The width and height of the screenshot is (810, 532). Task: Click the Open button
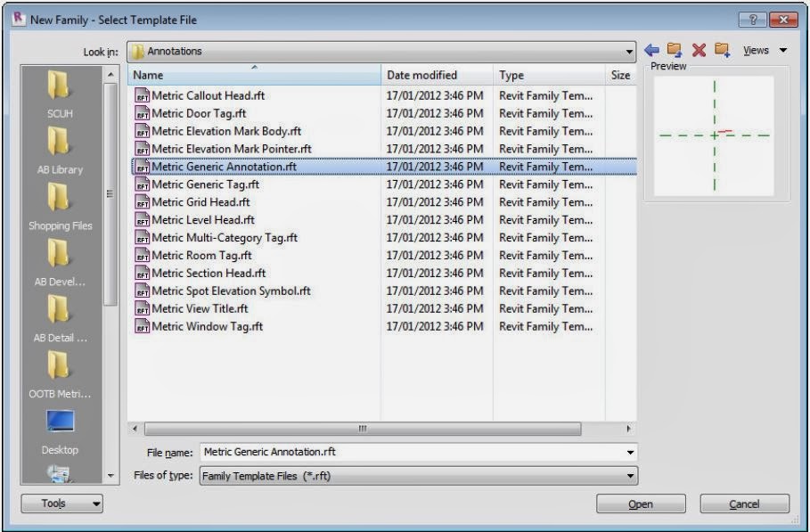(641, 504)
